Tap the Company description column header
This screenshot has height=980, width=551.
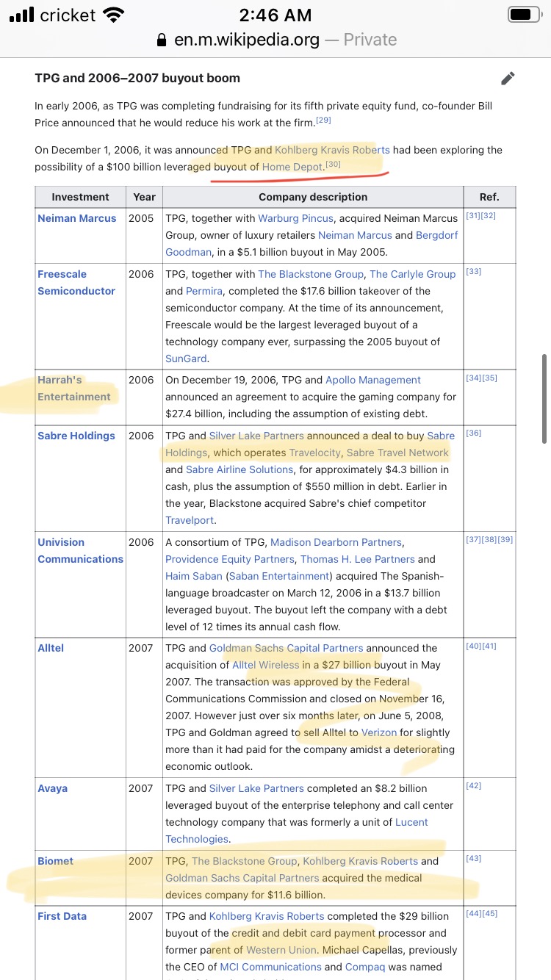(313, 197)
